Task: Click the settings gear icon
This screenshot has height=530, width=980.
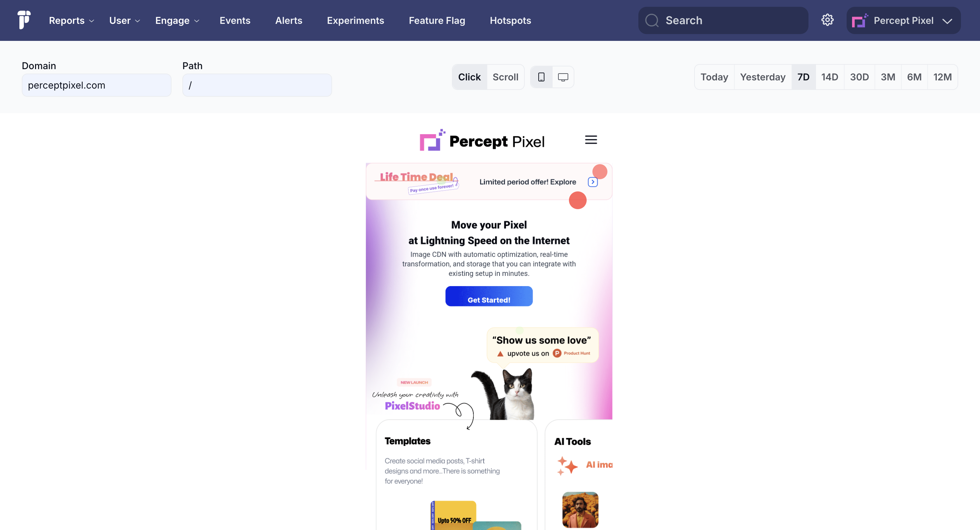Action: (x=828, y=19)
